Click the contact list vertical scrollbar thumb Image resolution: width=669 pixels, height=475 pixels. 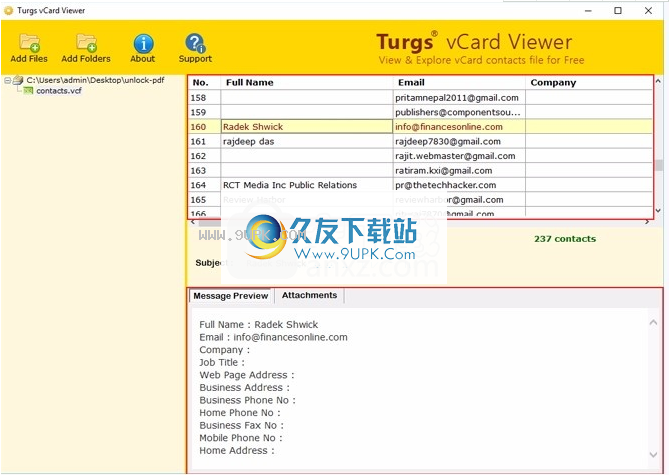point(659,165)
